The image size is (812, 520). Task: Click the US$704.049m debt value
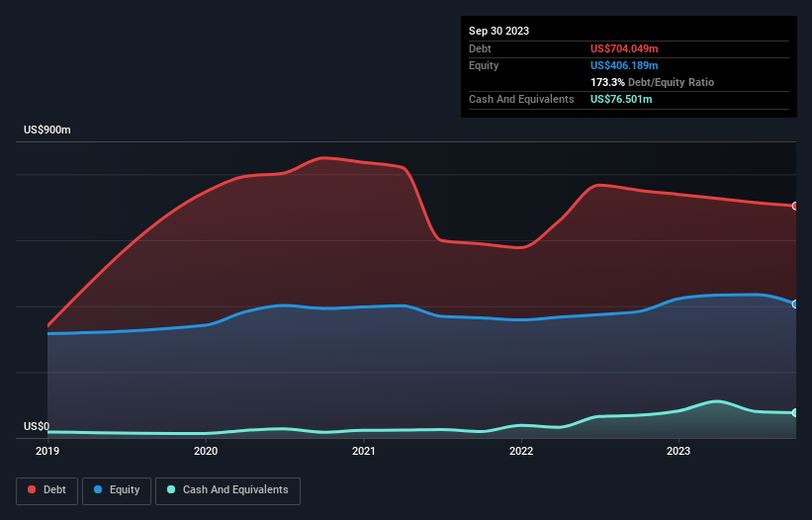(624, 48)
